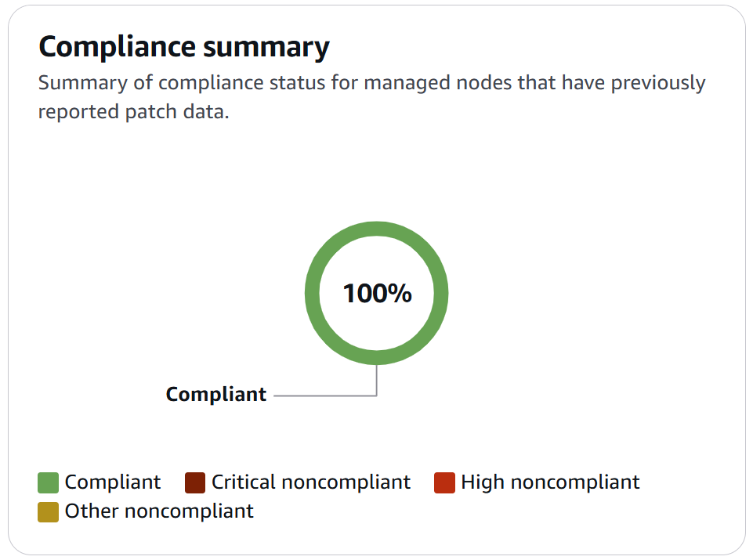Screen dimensions: 753x560
Task: Click the right arc of the green donut
Action: (x=441, y=294)
